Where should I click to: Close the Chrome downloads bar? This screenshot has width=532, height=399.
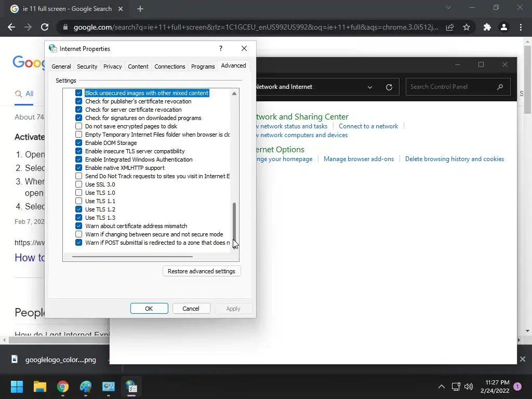(x=523, y=359)
